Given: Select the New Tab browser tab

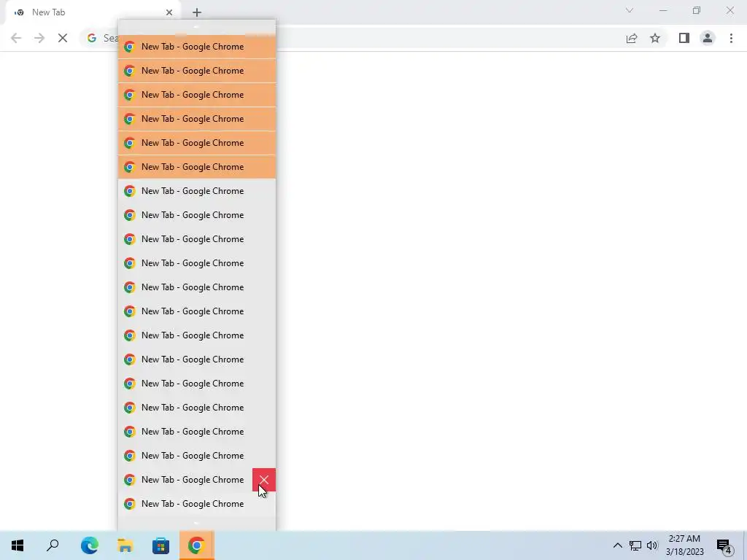Looking at the screenshot, I should (x=93, y=13).
